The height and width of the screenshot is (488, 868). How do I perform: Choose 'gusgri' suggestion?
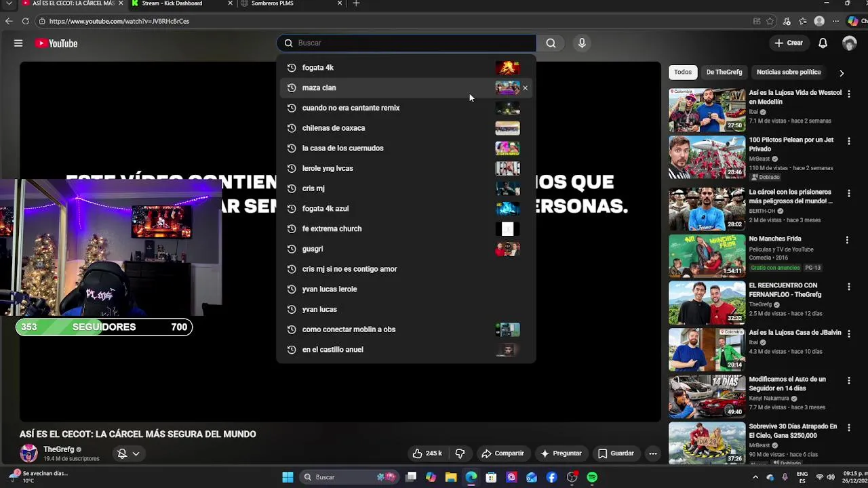pyautogui.click(x=406, y=249)
